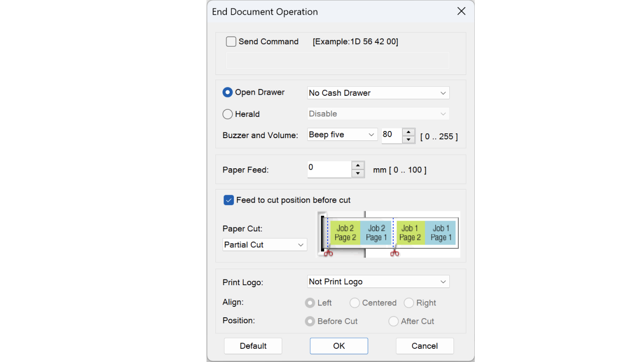Decrease buzzer volume with down arrow
This screenshot has width=644, height=362.
409,140
